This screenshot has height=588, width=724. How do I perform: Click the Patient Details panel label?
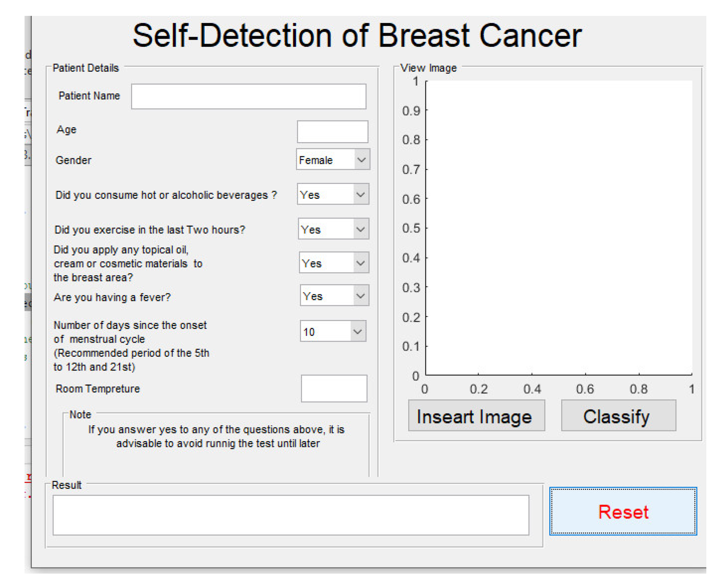pos(86,68)
